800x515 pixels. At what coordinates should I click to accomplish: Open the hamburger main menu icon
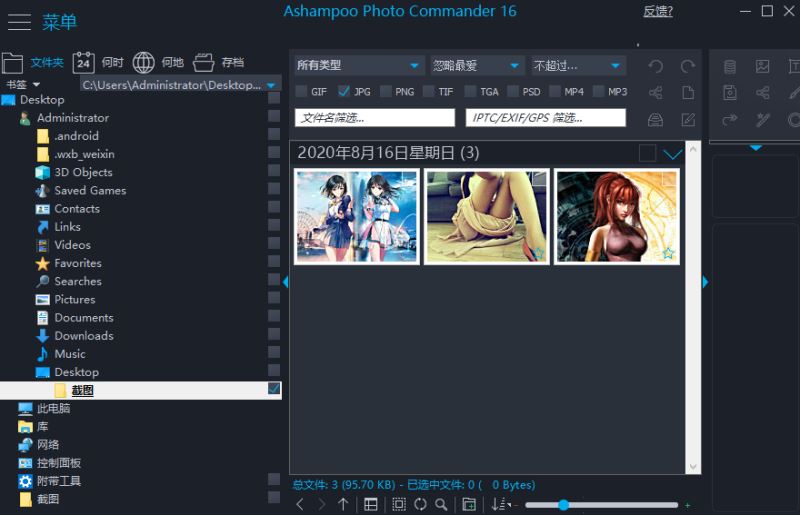(19, 22)
